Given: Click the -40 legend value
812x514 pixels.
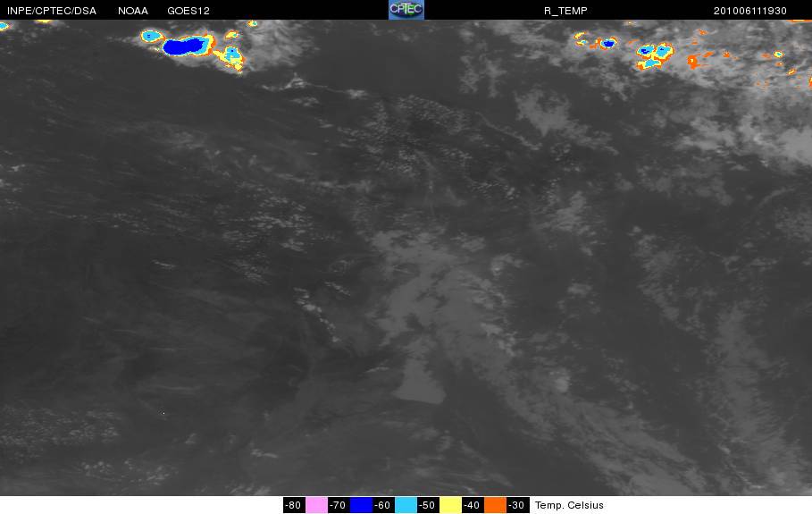Looking at the screenshot, I should coord(473,505).
